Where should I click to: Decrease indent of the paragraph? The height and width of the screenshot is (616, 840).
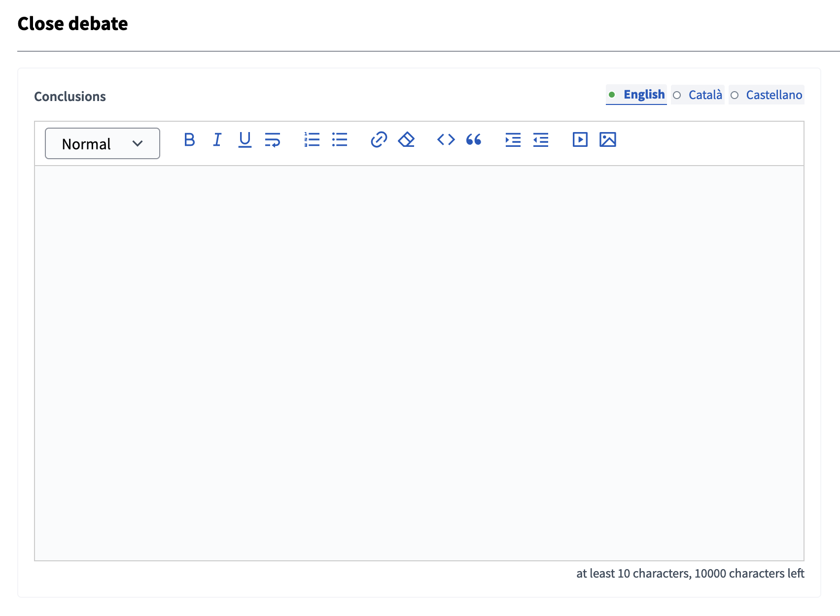[541, 140]
